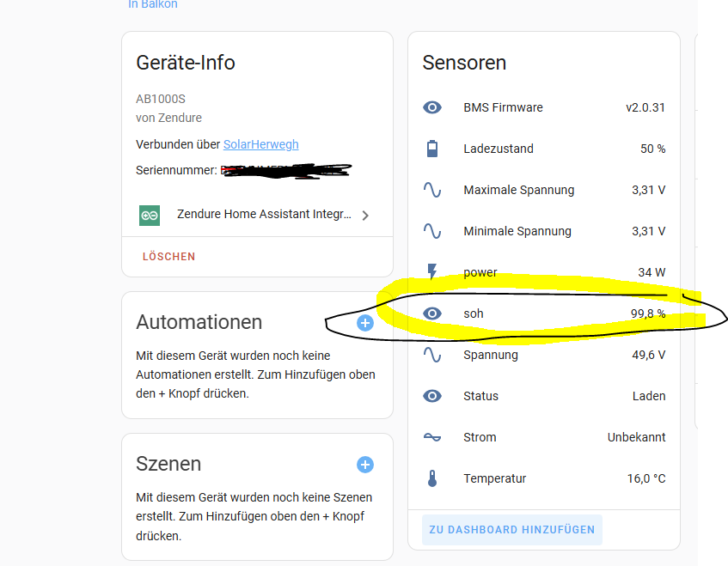
Task: Click the eye icon beside Status
Action: pos(431,396)
